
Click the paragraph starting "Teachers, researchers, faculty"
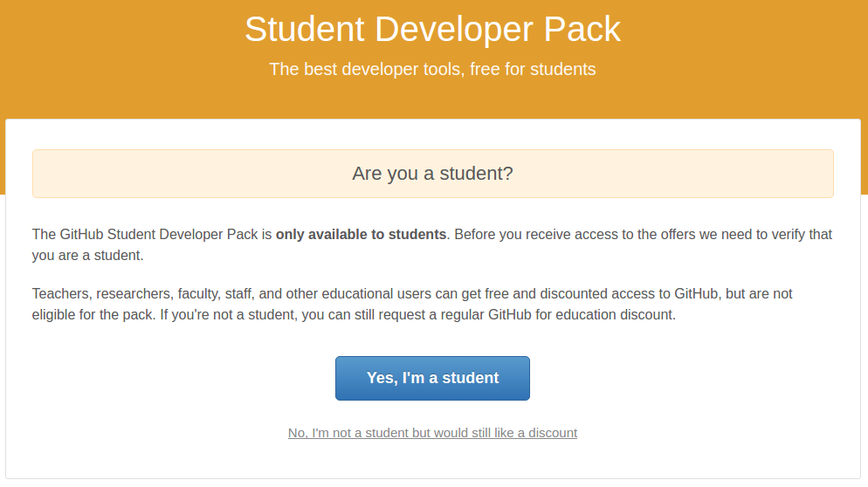(x=412, y=304)
